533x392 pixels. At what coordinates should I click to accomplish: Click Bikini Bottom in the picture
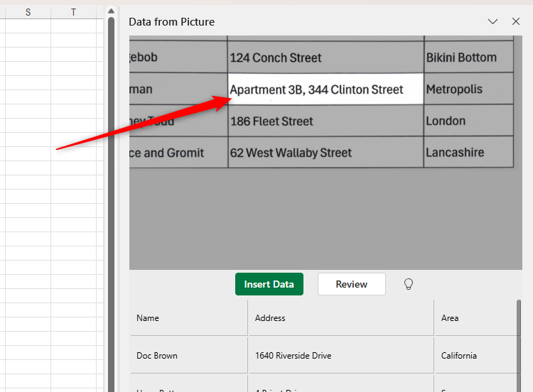[x=461, y=58]
